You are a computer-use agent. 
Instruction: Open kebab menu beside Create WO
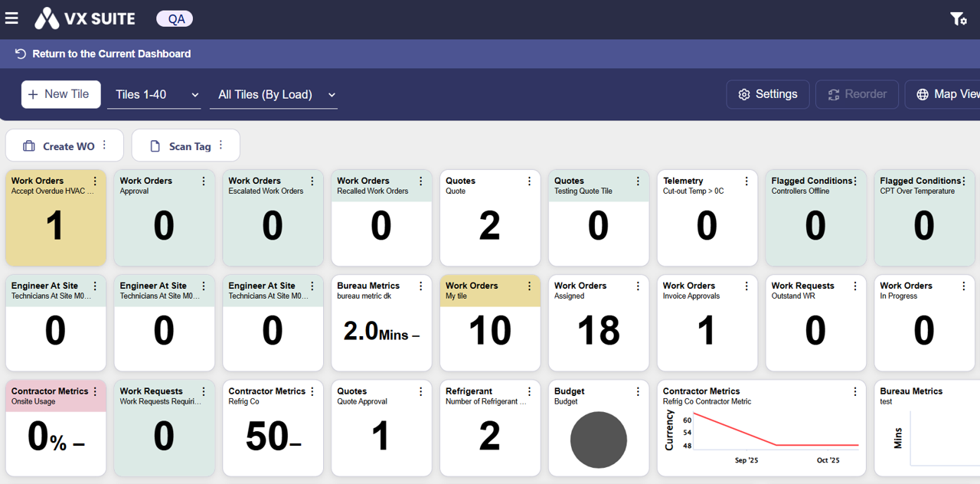105,146
